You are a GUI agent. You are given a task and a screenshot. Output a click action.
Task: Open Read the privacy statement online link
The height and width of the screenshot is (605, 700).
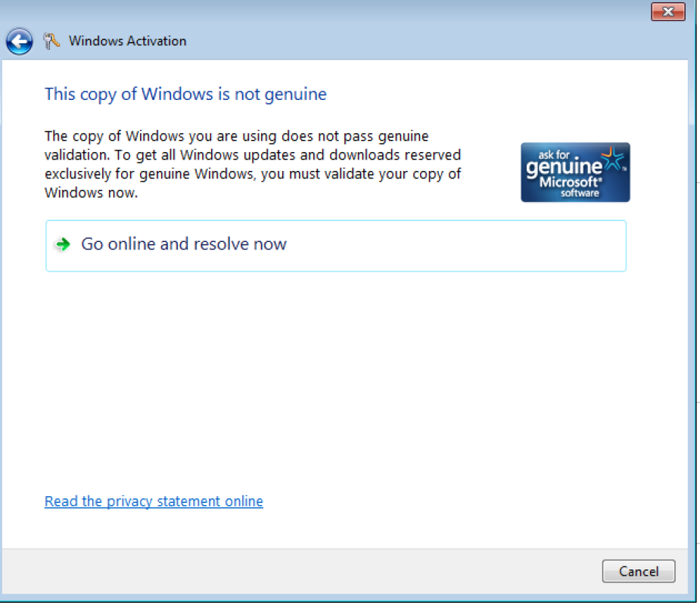pyautogui.click(x=154, y=501)
